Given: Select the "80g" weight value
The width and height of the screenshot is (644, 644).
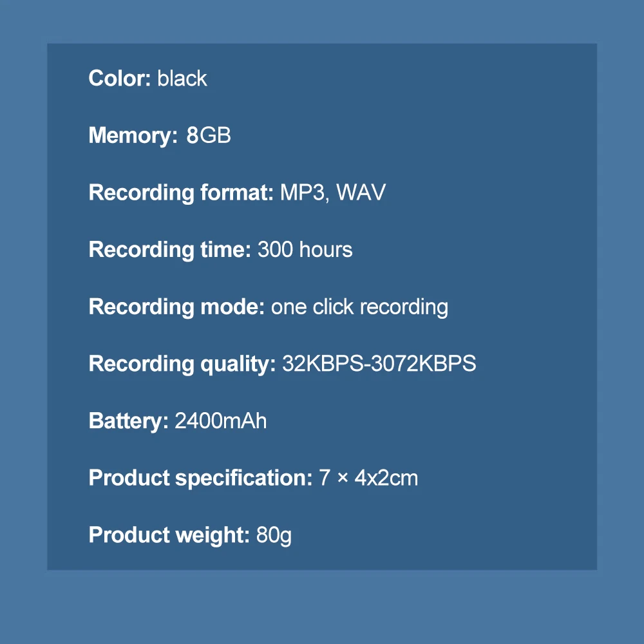Looking at the screenshot, I should click(x=274, y=535).
